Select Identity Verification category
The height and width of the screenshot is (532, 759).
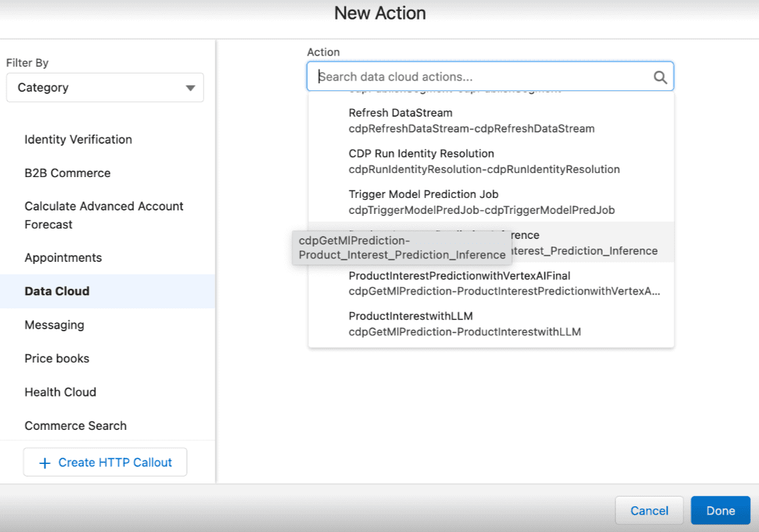[x=78, y=140]
